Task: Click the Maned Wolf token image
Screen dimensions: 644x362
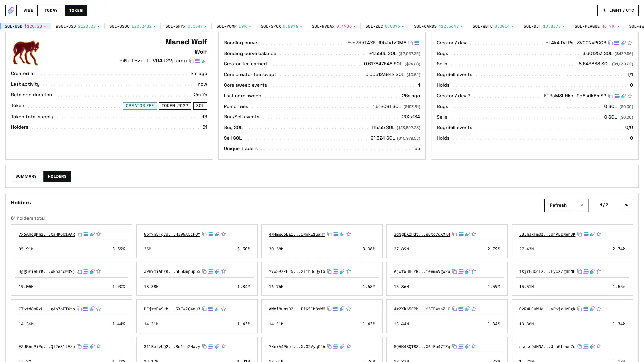Action: 26,53
